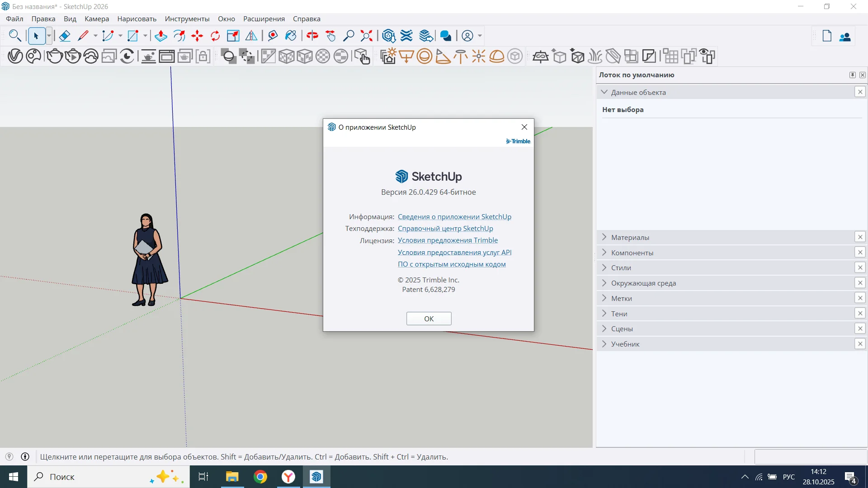
Task: Toggle the geo-location status bar icon
Action: tap(9, 457)
